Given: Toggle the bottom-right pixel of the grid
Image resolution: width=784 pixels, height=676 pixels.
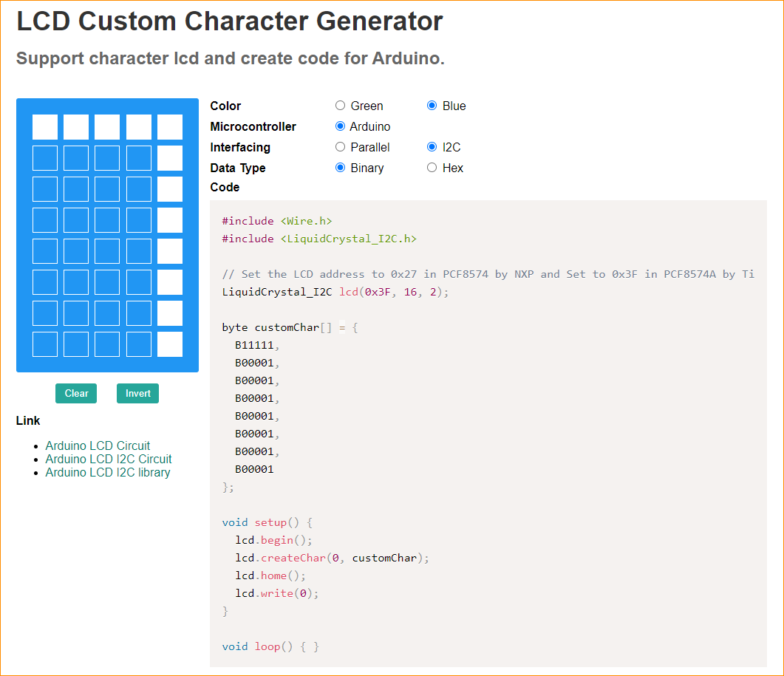Looking at the screenshot, I should tap(170, 344).
